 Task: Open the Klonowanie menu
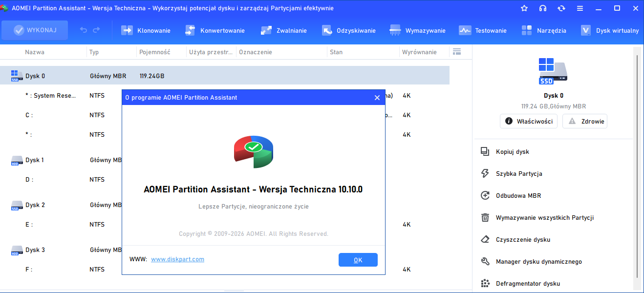tap(146, 30)
